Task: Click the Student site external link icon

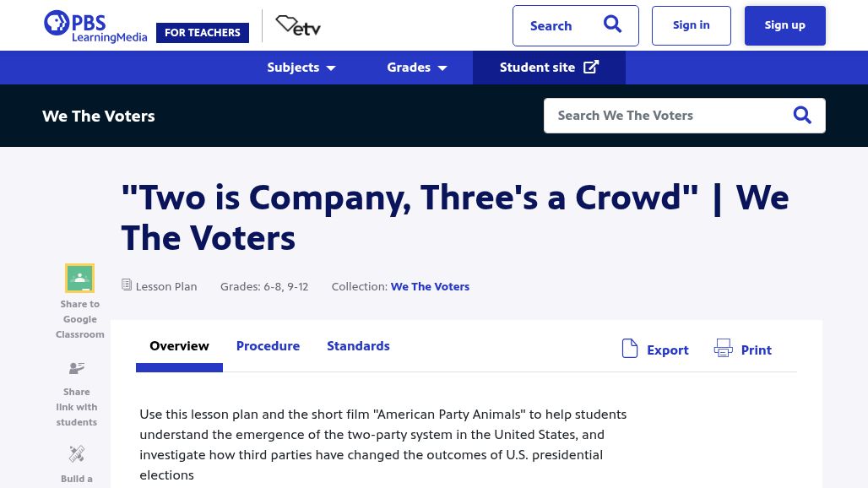Action: click(x=591, y=68)
